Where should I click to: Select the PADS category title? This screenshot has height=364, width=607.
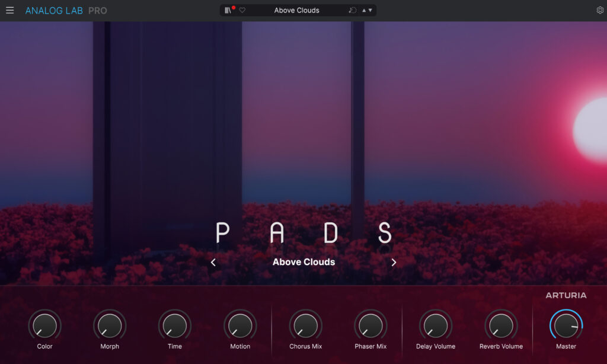(303, 233)
